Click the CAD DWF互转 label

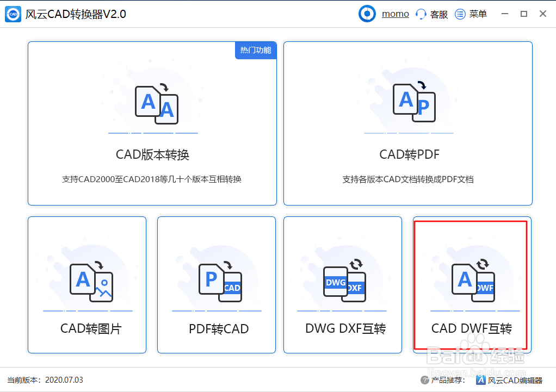click(x=472, y=328)
